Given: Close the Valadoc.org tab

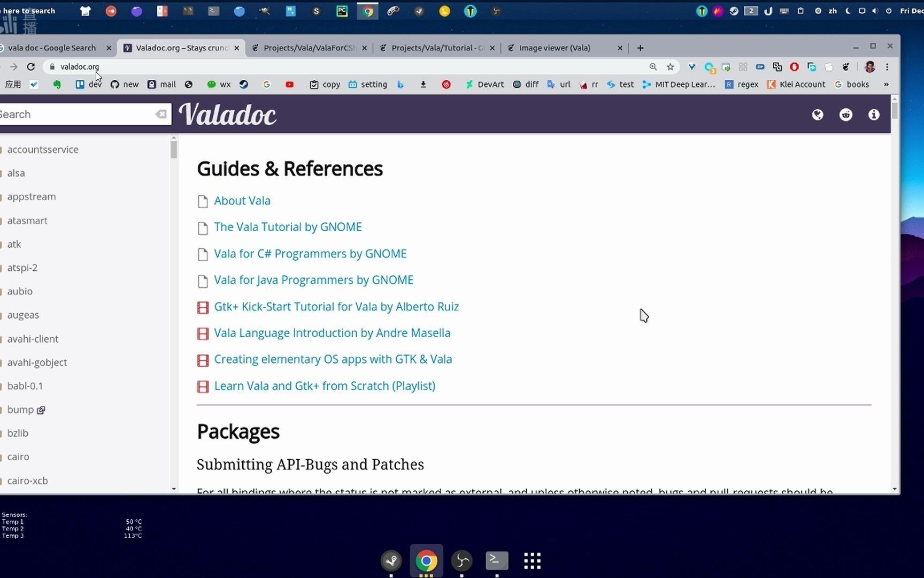Looking at the screenshot, I should pos(237,48).
